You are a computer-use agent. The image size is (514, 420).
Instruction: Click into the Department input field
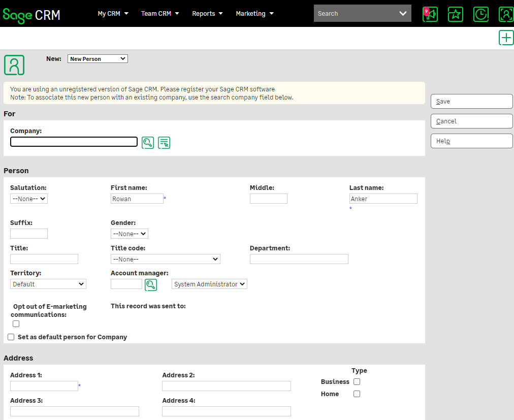(299, 260)
